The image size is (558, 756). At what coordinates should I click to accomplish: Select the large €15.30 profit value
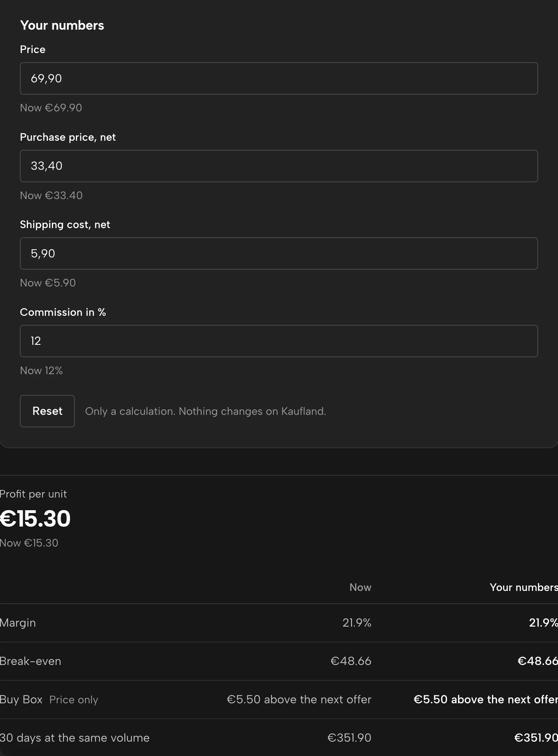(x=35, y=519)
